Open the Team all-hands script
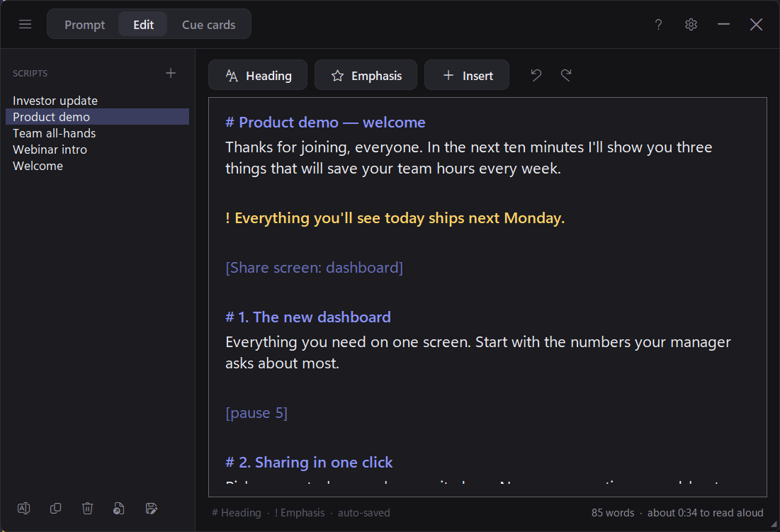The height and width of the screenshot is (532, 780). coord(98,133)
